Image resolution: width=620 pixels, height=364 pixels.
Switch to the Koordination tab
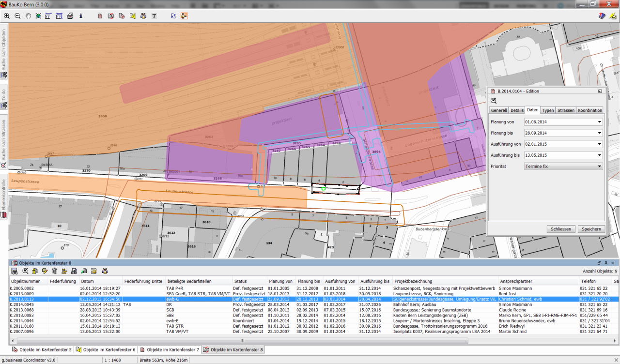click(590, 110)
